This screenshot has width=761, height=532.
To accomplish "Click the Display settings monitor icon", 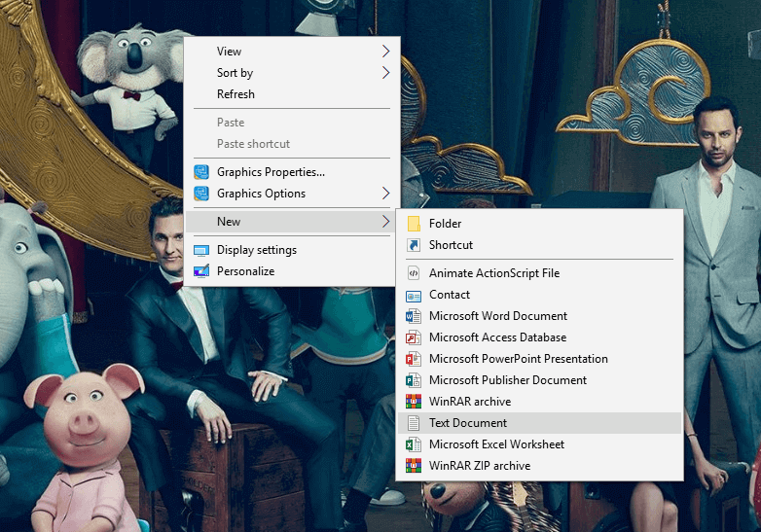I will [201, 250].
